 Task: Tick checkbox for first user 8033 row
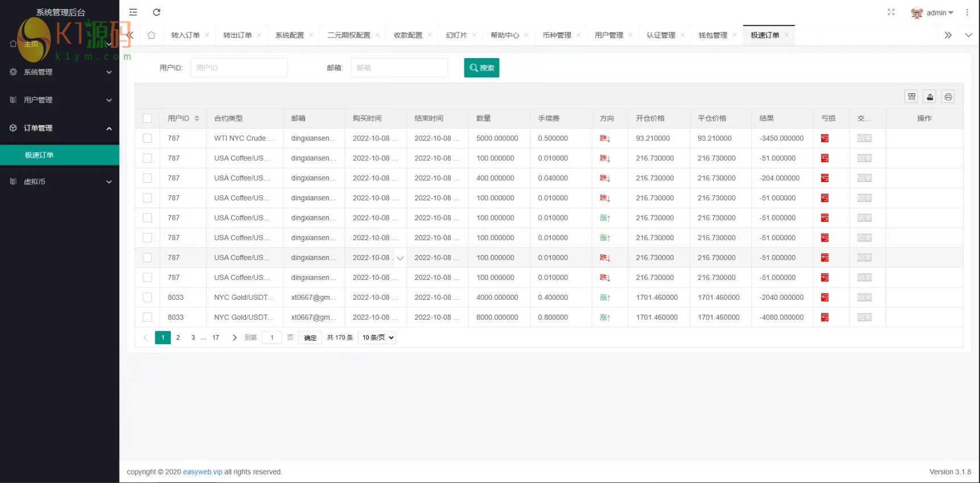147,298
